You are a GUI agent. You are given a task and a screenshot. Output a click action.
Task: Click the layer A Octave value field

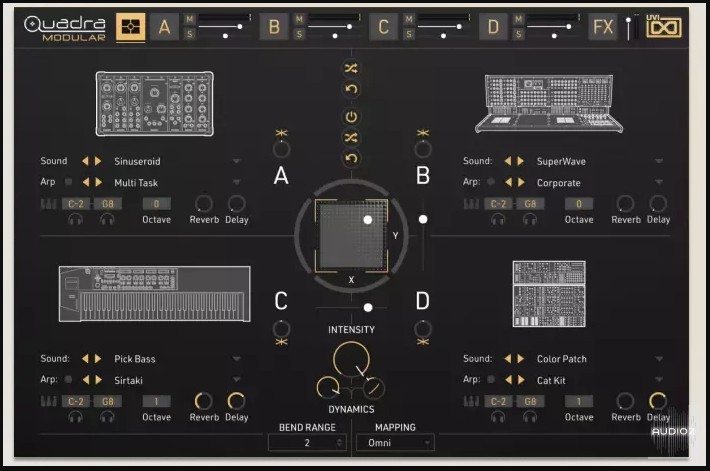pos(156,204)
